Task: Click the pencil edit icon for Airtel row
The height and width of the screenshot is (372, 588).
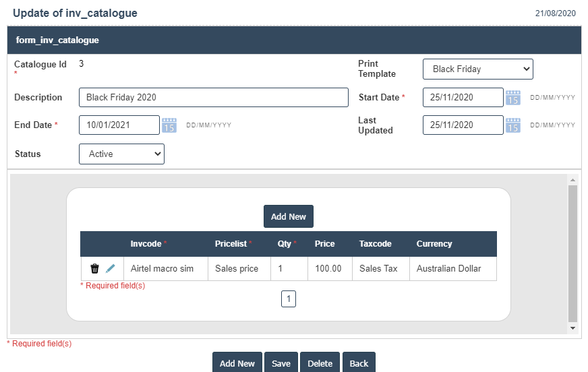Action: pos(111,268)
